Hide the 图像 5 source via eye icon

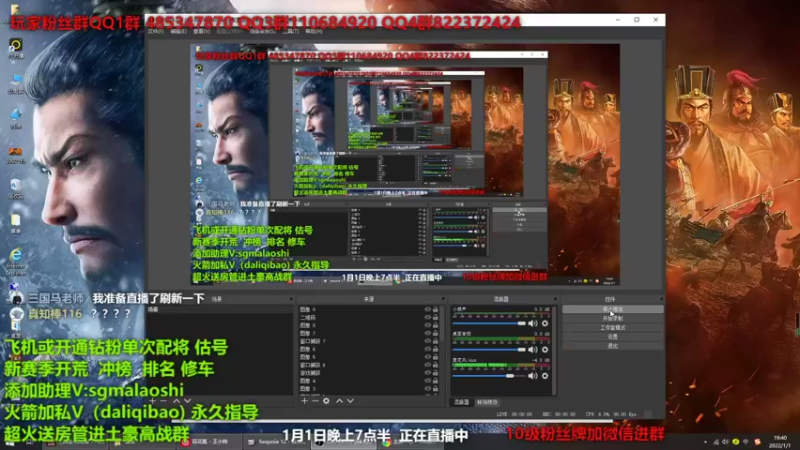click(428, 357)
